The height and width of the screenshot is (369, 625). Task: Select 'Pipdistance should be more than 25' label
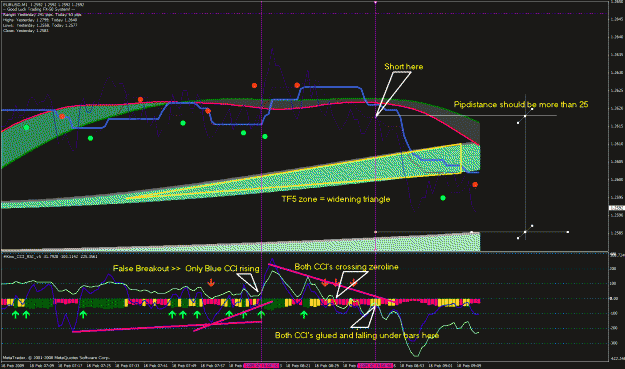pos(521,104)
